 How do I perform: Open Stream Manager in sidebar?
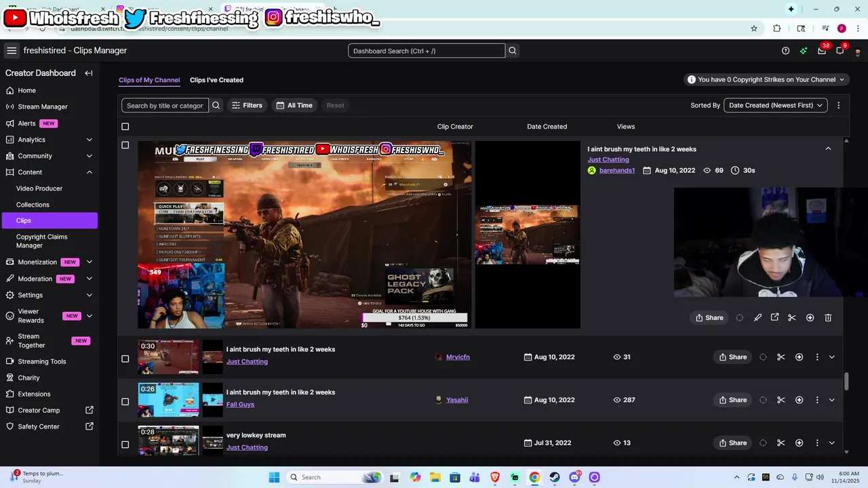[x=43, y=107]
